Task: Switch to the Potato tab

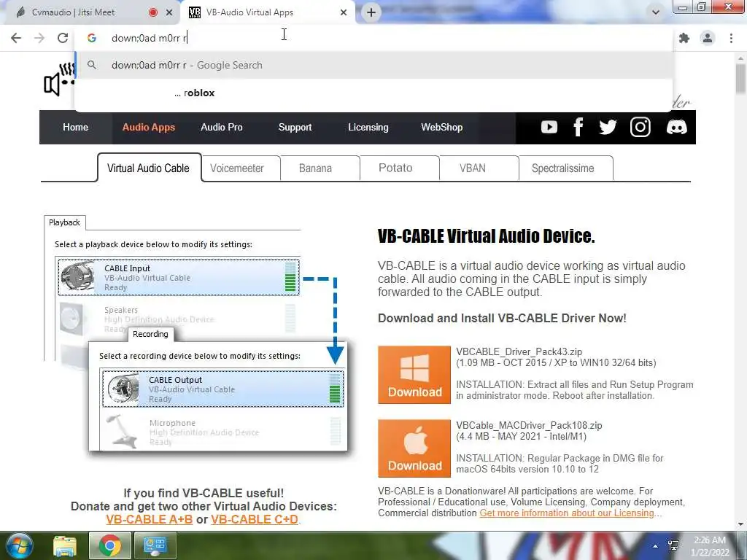Action: [399, 168]
